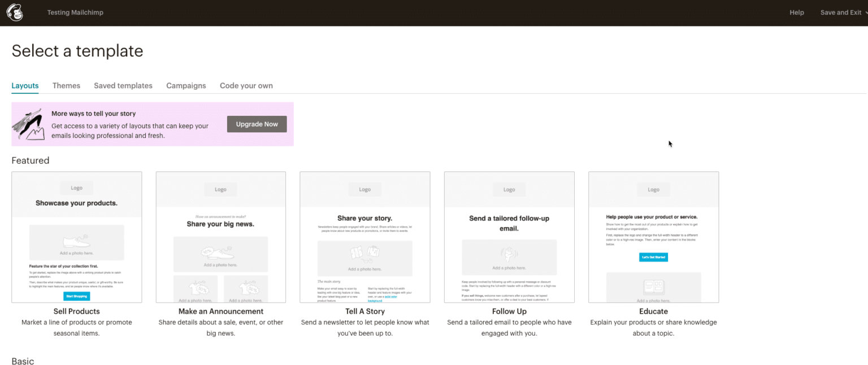Expand the Save and Exit dropdown arrow
Viewport: 868px width, 365px height.
(865, 12)
